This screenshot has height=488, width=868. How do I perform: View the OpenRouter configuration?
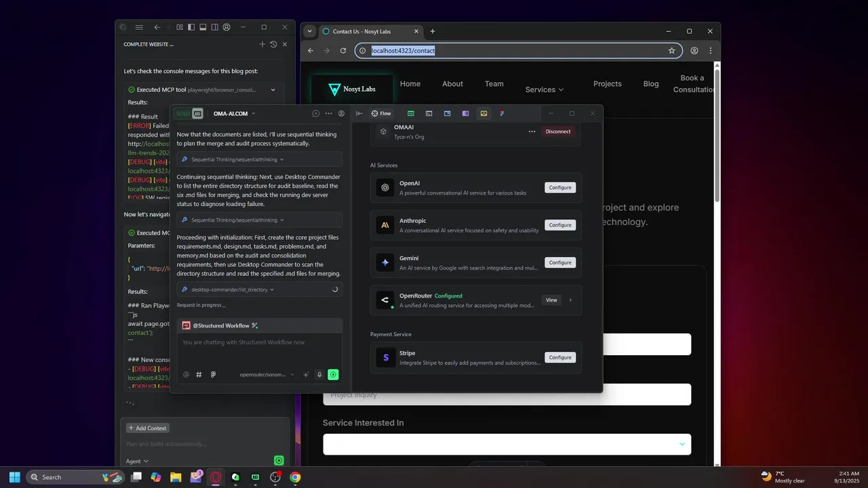coord(551,300)
